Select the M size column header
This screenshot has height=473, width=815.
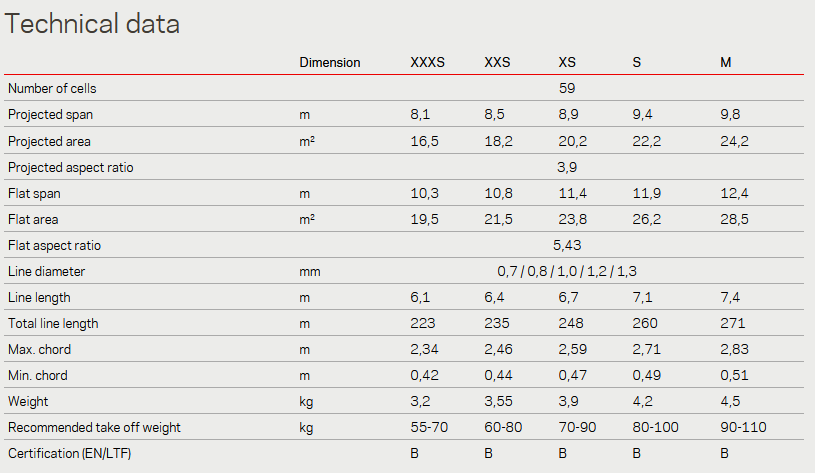726,62
